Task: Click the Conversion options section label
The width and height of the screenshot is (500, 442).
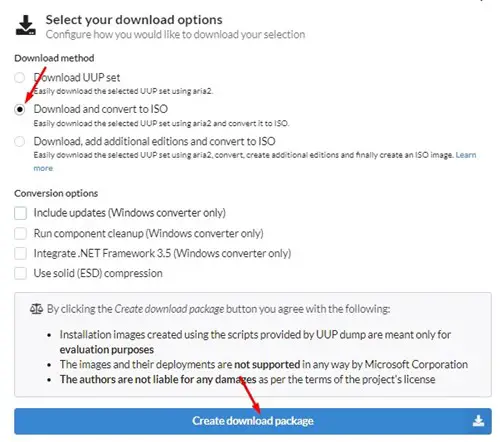Action: (56, 193)
